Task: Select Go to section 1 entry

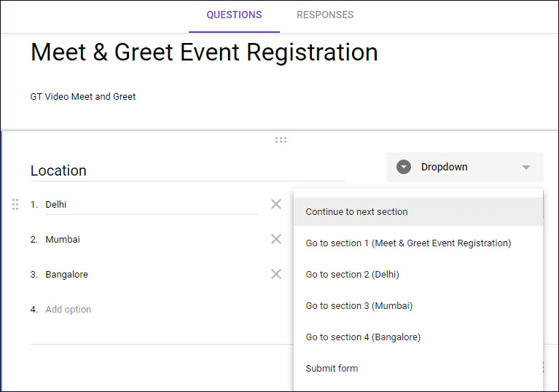Action: coord(418,243)
